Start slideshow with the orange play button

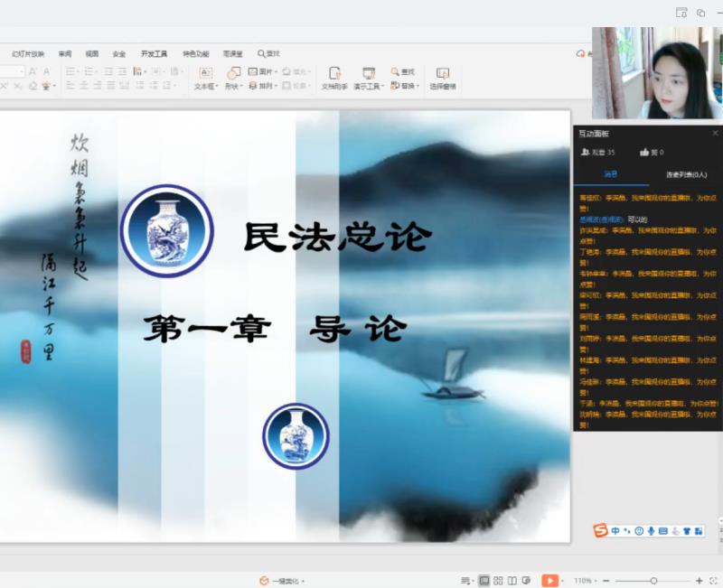click(x=549, y=581)
